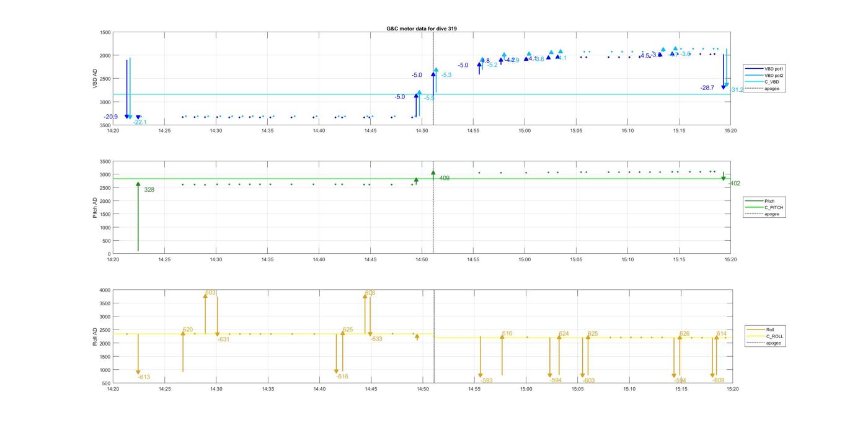Click the '15:00' tick under Pitch plot
Screen dimensions: 868x430
(525, 259)
